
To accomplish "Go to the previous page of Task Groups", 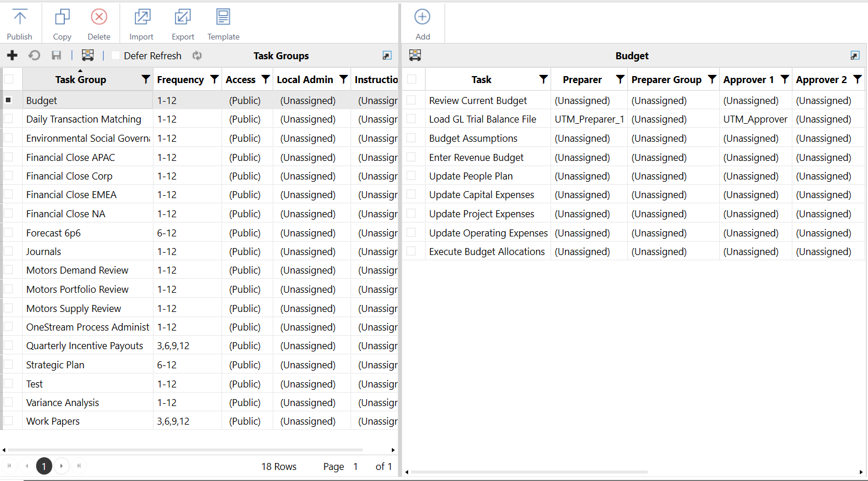I will [27, 465].
